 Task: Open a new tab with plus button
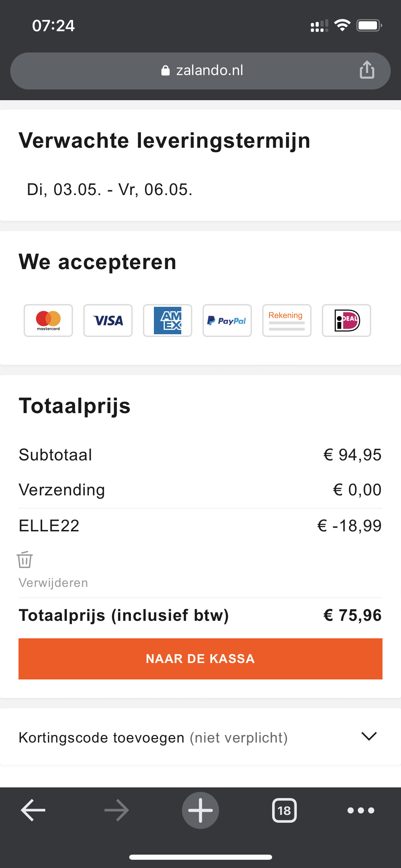[200, 810]
